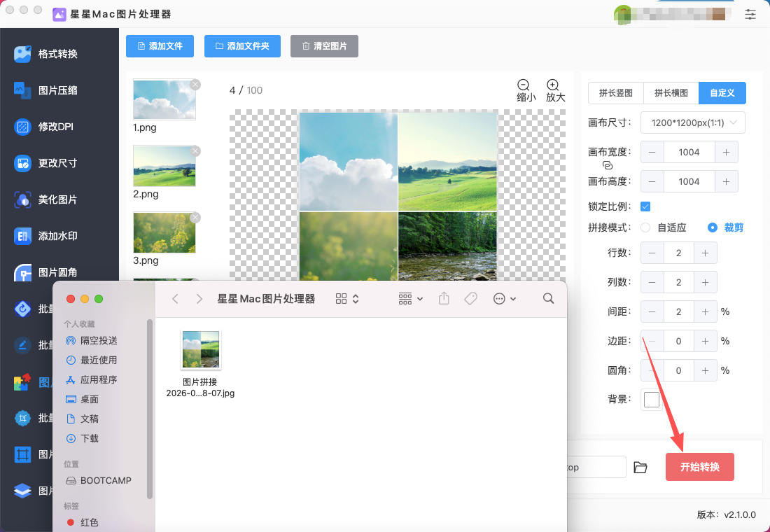Viewport: 770px width, 532px height.
Task: Expand the 画布尺寸 dropdown
Action: pyautogui.click(x=692, y=122)
